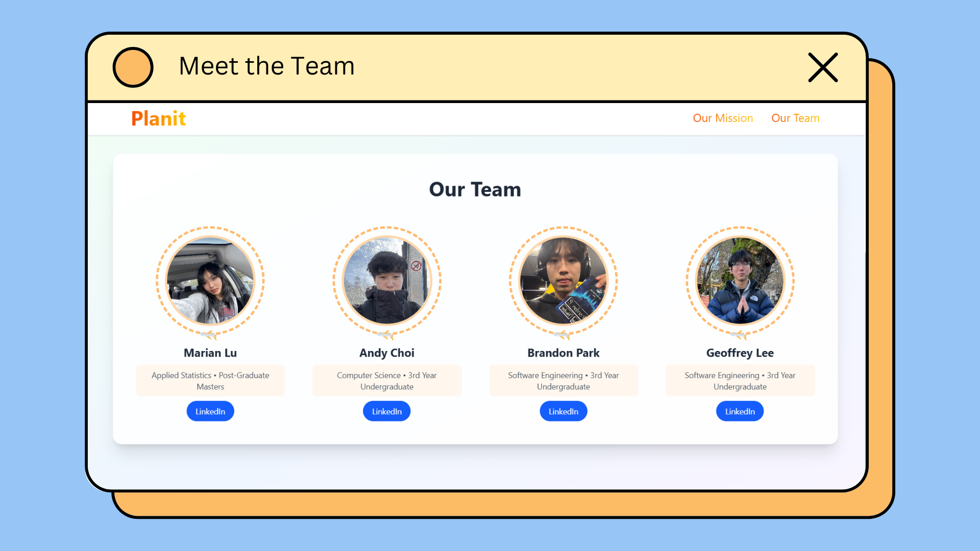
Task: Click the Planit logo
Action: click(x=158, y=118)
